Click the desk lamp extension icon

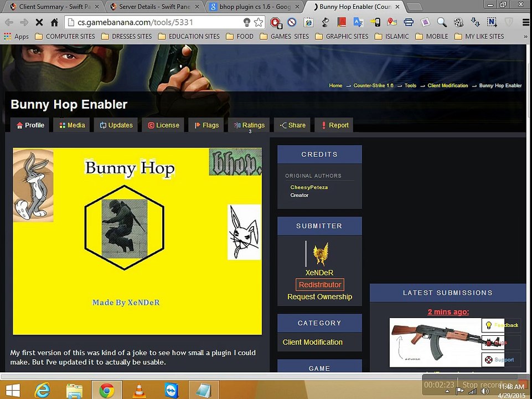tap(326, 22)
